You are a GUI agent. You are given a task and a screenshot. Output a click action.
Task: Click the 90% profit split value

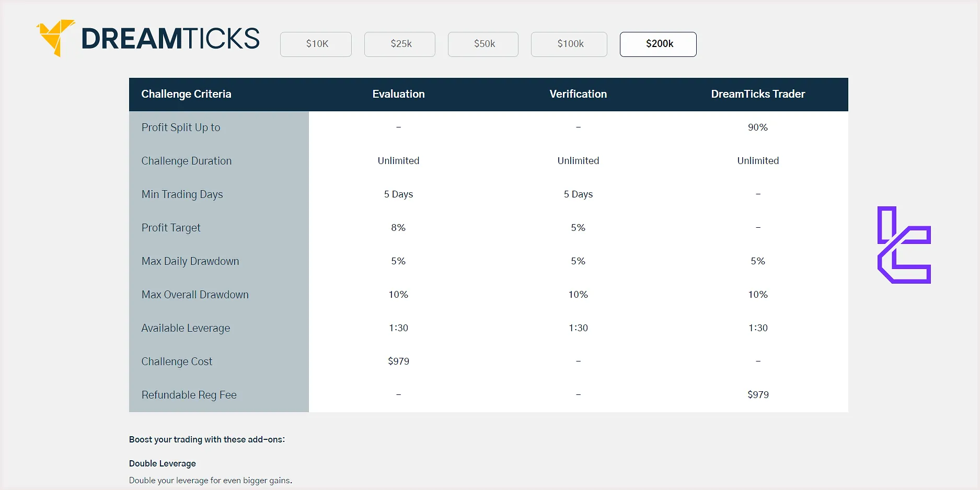(x=758, y=127)
